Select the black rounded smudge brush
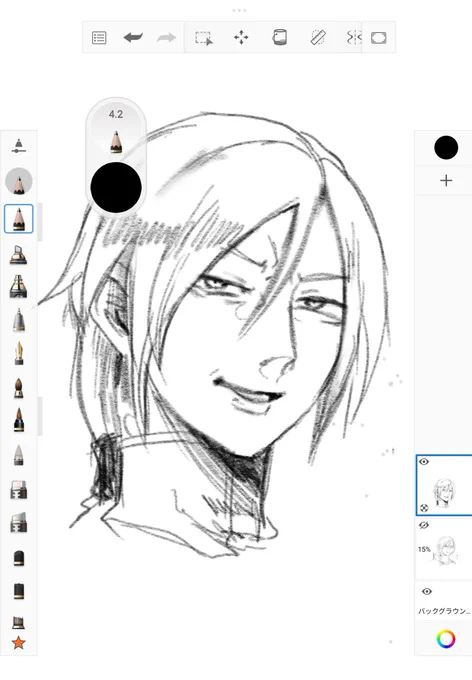472x680 pixels. [18, 558]
